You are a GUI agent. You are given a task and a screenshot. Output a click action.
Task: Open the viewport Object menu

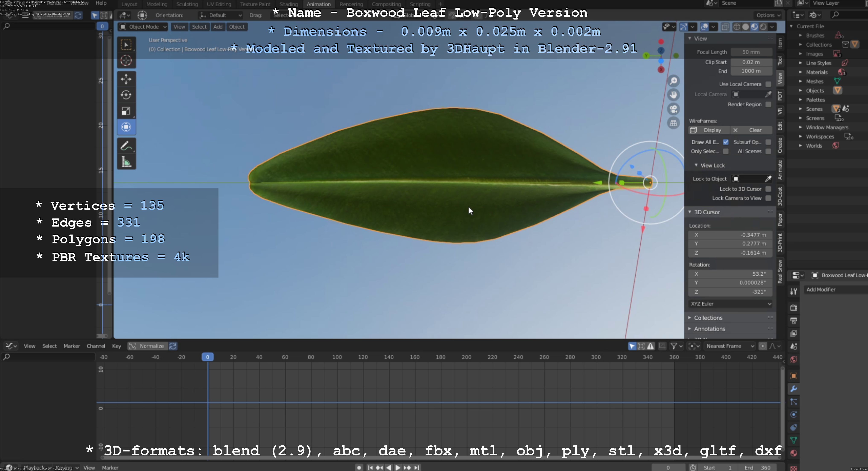click(236, 27)
